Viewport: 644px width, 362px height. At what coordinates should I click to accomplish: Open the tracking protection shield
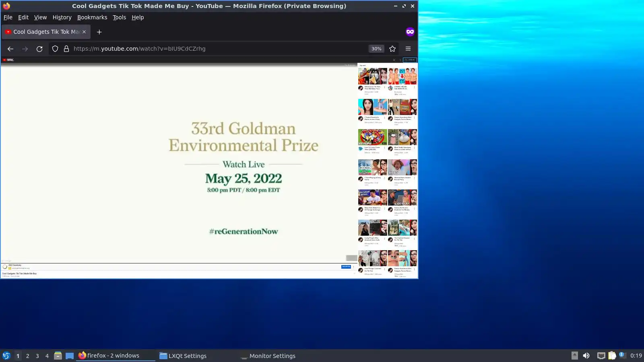pos(55,49)
